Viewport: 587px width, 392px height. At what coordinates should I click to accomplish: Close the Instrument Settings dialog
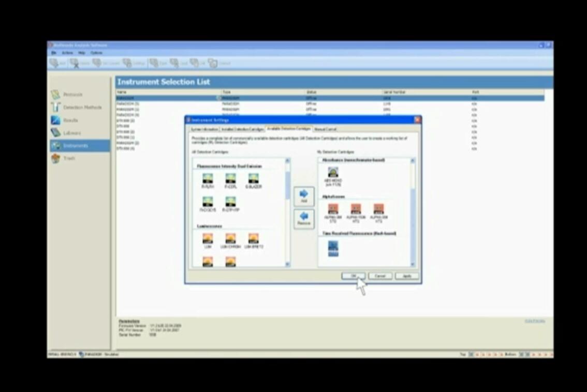click(417, 119)
